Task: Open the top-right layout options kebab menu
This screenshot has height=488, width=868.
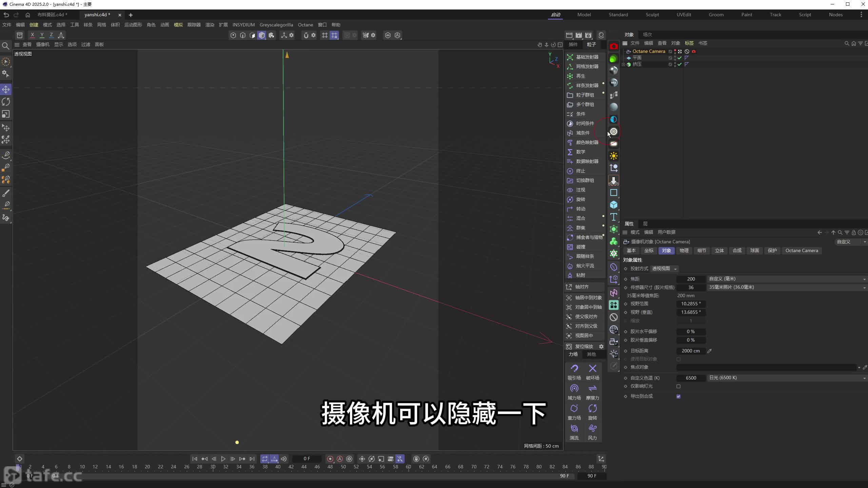Action: (x=861, y=15)
